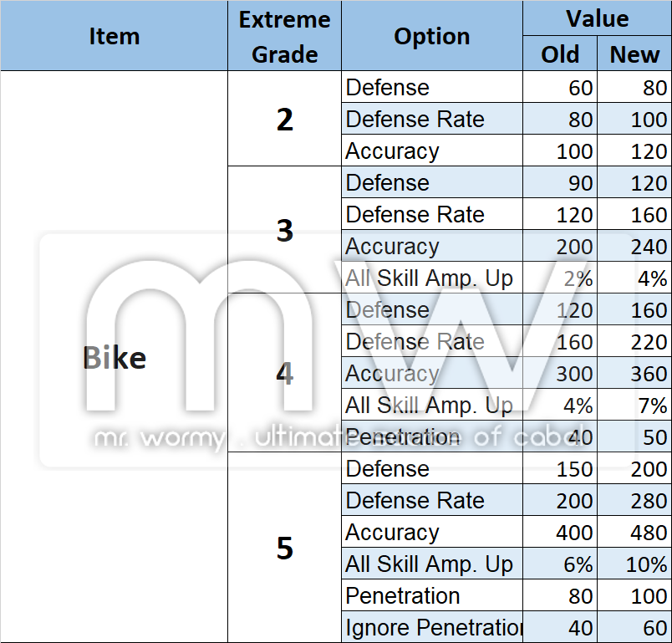Click the Value header cell

(597, 18)
